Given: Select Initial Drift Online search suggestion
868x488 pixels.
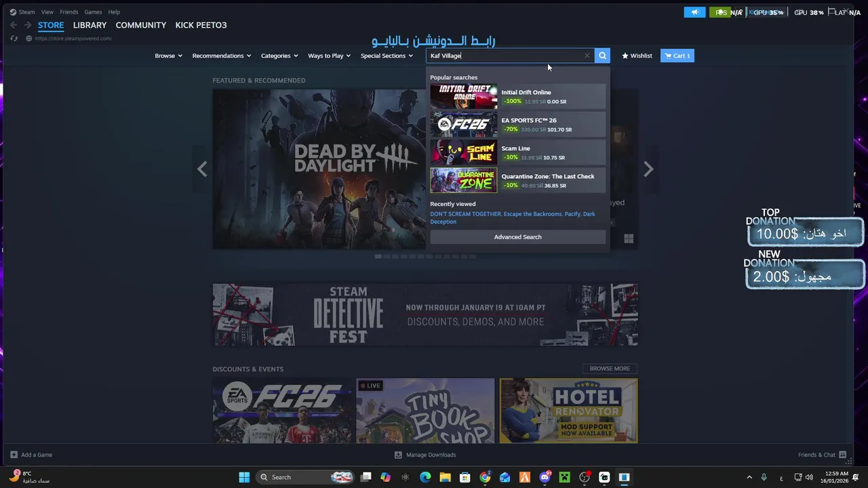Looking at the screenshot, I should pyautogui.click(x=517, y=97).
